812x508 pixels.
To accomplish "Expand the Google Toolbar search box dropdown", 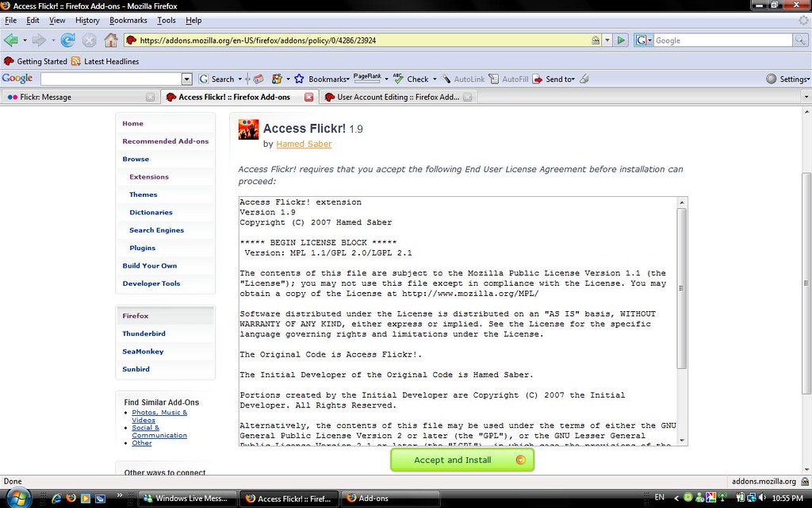I will [x=187, y=79].
